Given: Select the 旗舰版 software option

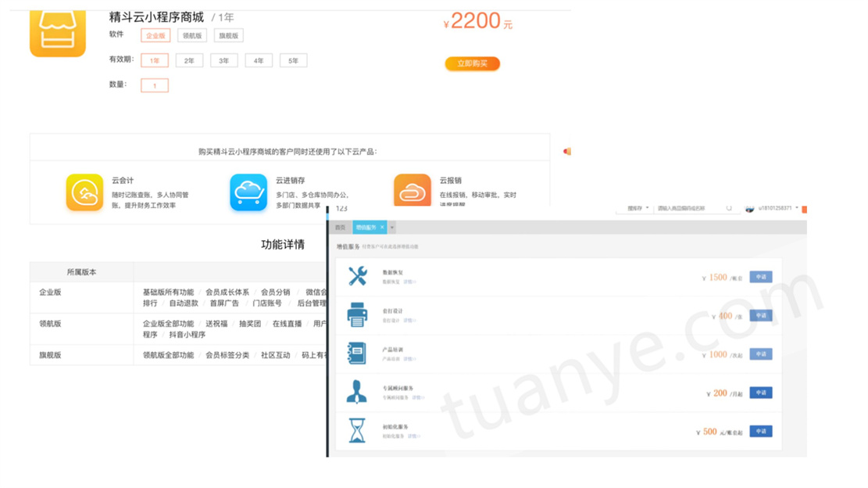Looking at the screenshot, I should pyautogui.click(x=229, y=35).
